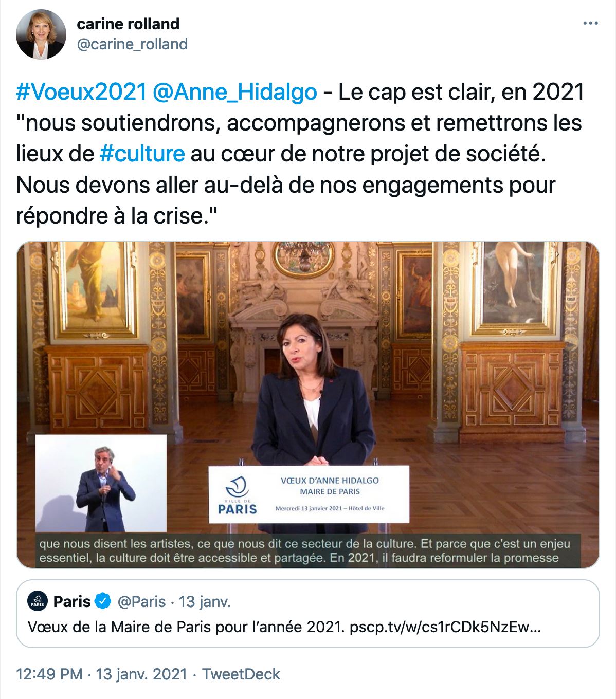Open the three-dot more options menu
Image resolution: width=616 pixels, height=699 pixels.
(590, 24)
